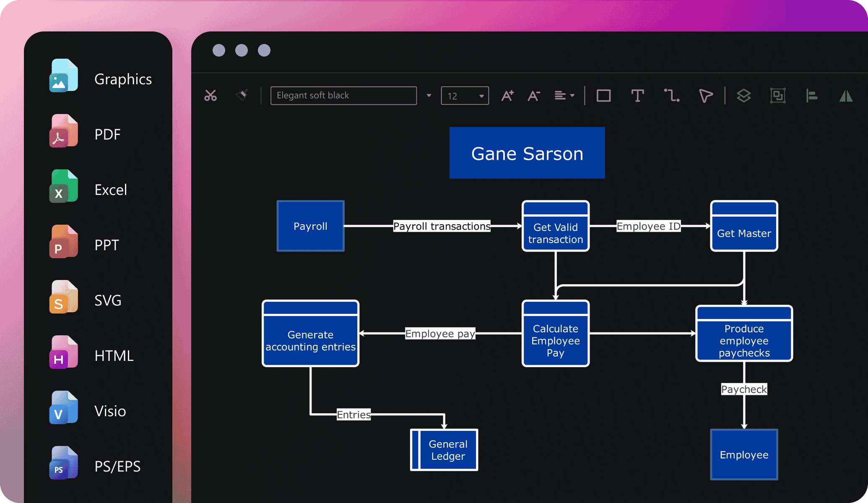Click the Cut scissors icon
The width and height of the screenshot is (868, 503).
211,96
